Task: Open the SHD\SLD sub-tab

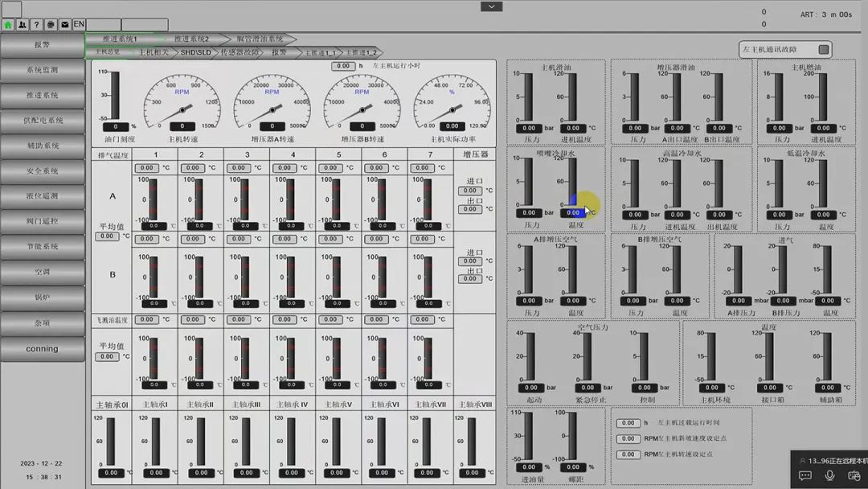Action: pos(195,52)
